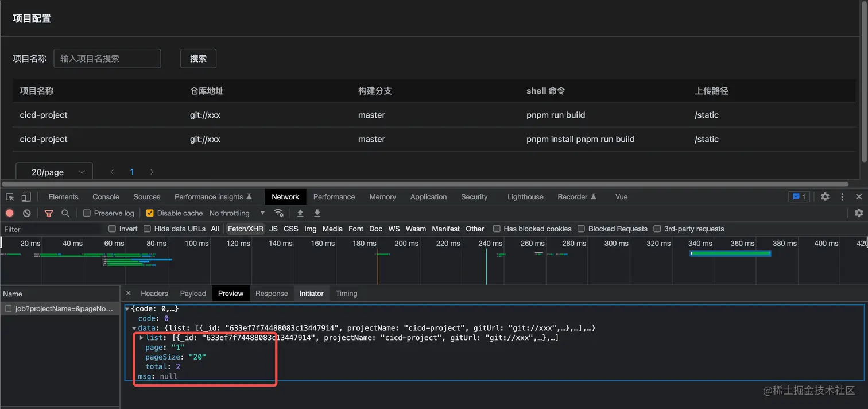Click the Name column header in requests

(x=60, y=294)
